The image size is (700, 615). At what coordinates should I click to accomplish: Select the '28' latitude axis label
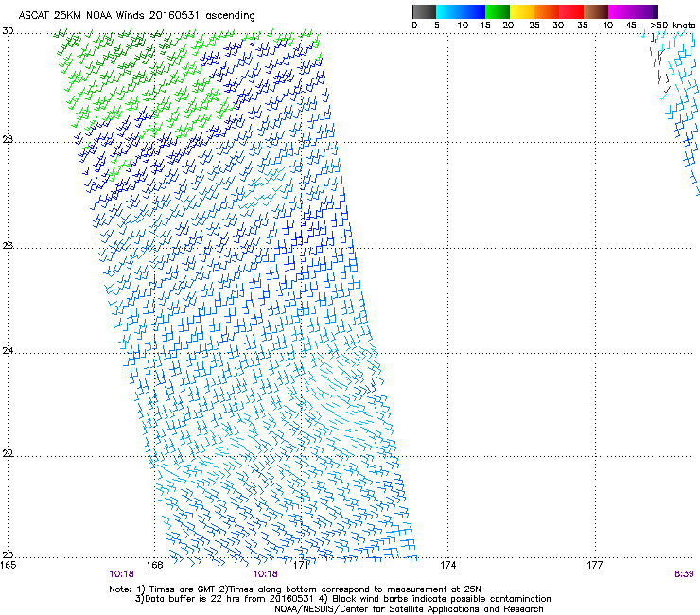coord(8,139)
